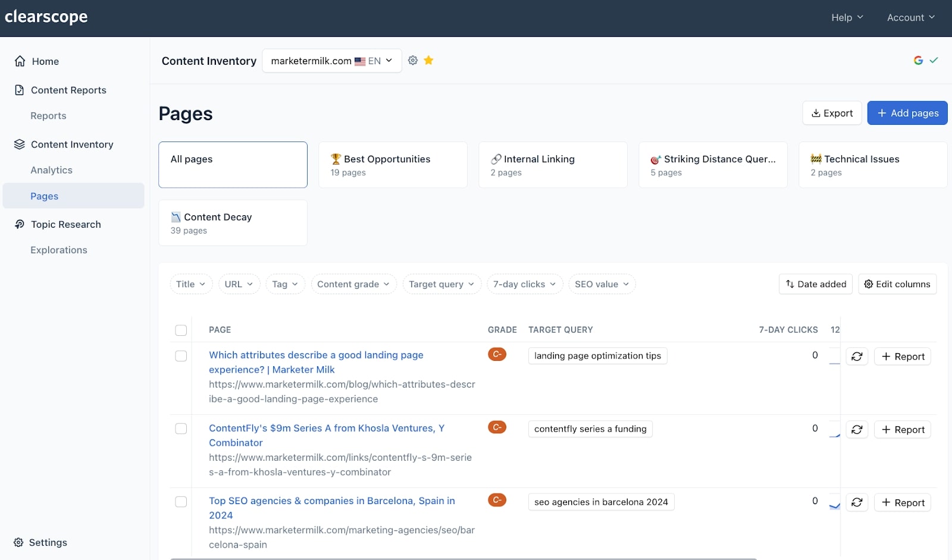Click the 7-DAY CLICKS column header
The image size is (952, 560).
point(788,330)
